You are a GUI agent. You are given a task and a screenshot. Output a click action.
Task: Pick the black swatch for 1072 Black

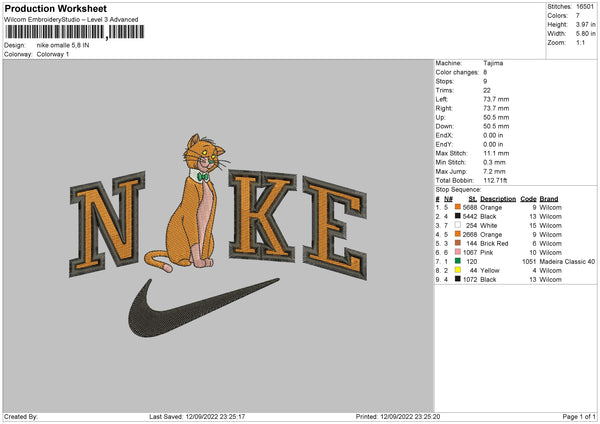pos(458,279)
